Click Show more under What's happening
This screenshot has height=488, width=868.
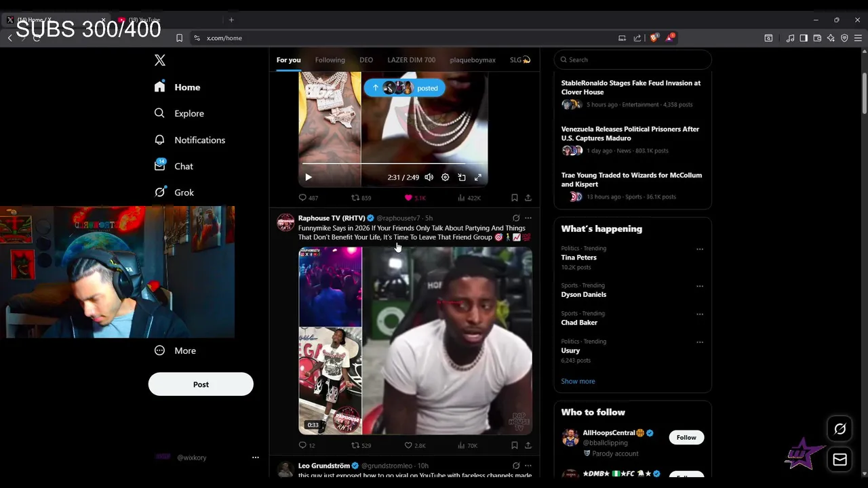pos(578,381)
